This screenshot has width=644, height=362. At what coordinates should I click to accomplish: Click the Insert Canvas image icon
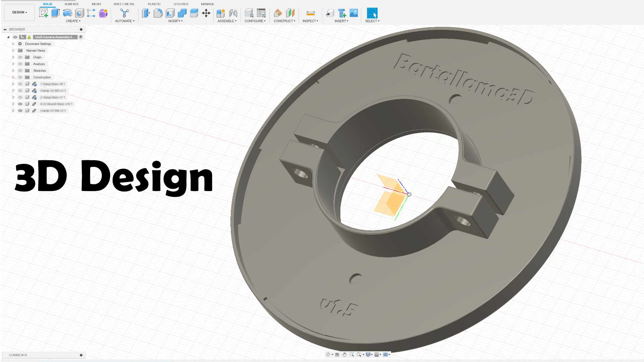354,13
